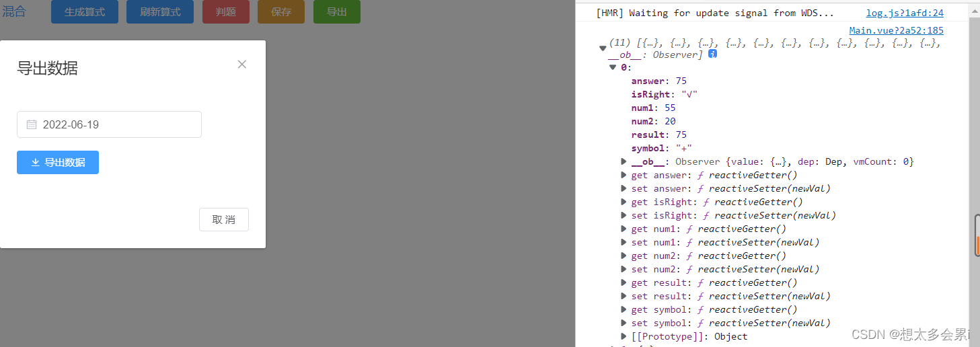
Task: Click the 导出数据 dialog title
Action: pos(47,68)
